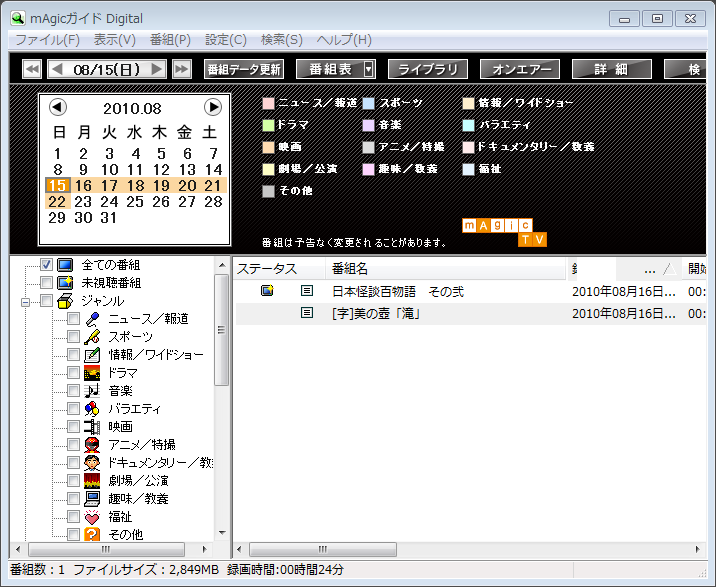Click the その他 question mark icon

(x=92, y=534)
